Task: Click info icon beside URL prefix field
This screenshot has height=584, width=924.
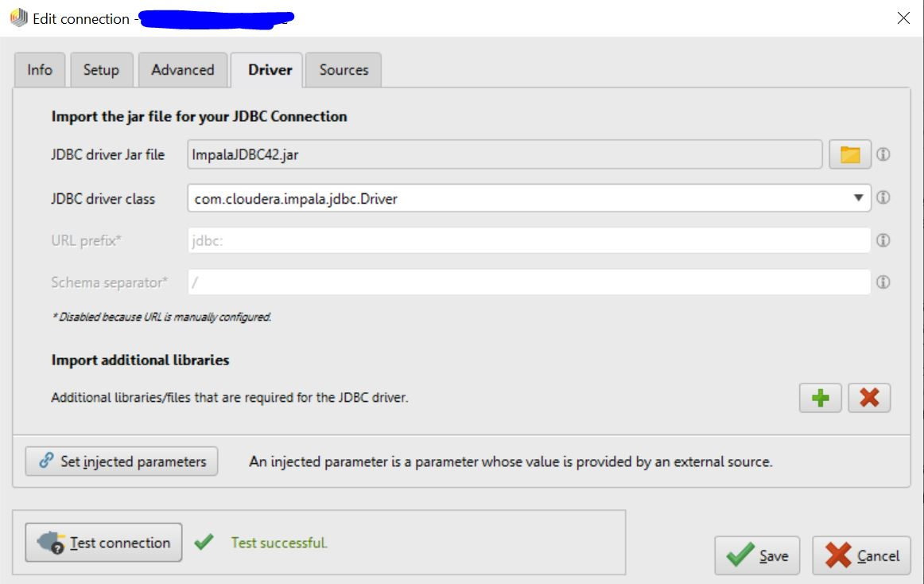Action: pos(883,240)
